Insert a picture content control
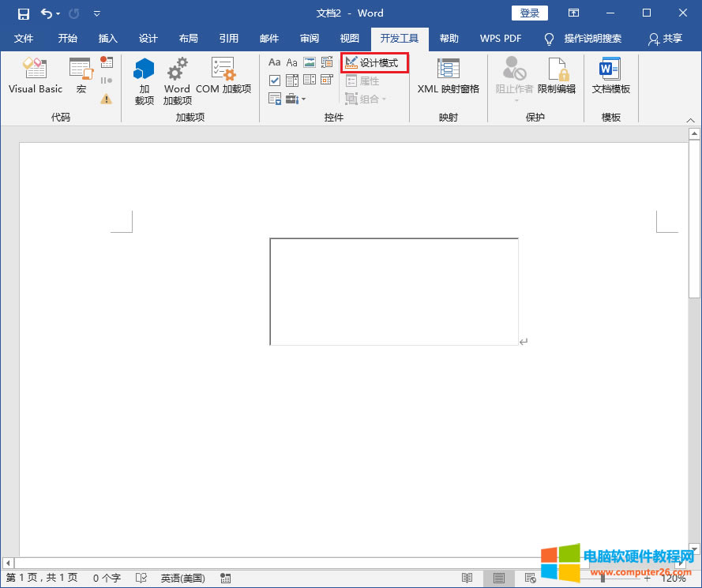This screenshot has width=702, height=588. (x=309, y=62)
